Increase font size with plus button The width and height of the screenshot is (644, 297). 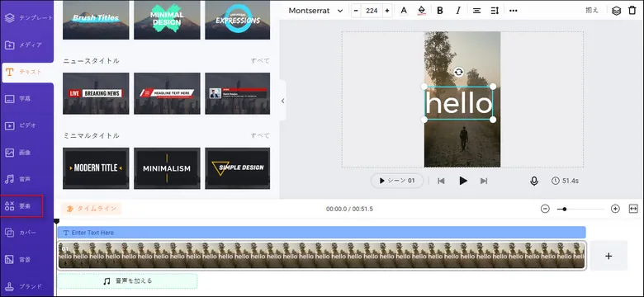click(x=387, y=11)
